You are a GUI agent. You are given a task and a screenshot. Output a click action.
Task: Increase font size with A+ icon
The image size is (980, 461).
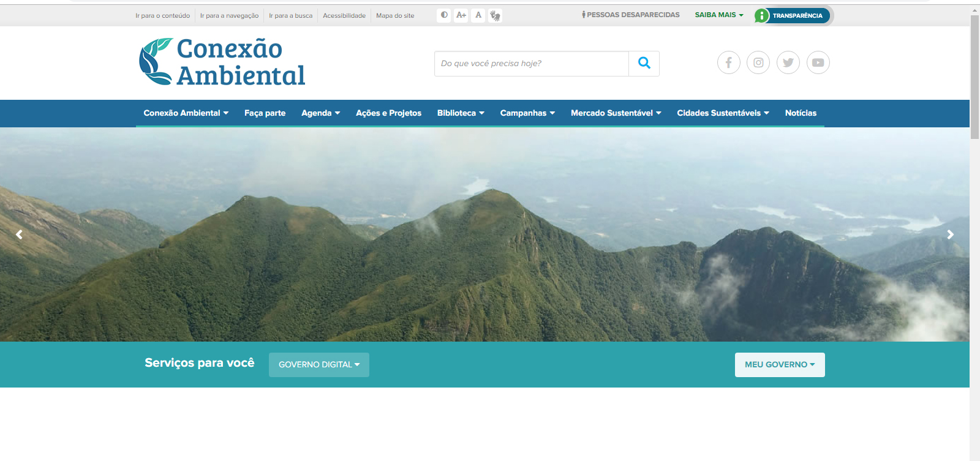pyautogui.click(x=461, y=15)
